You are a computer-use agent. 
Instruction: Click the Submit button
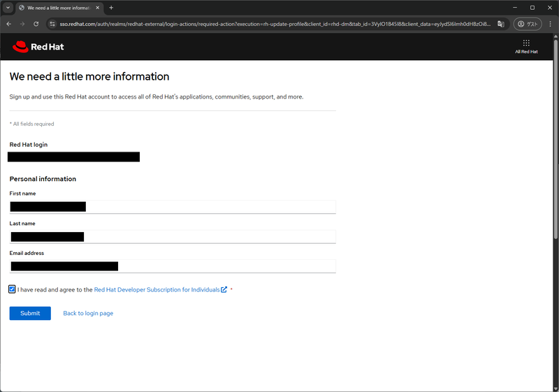pos(30,313)
